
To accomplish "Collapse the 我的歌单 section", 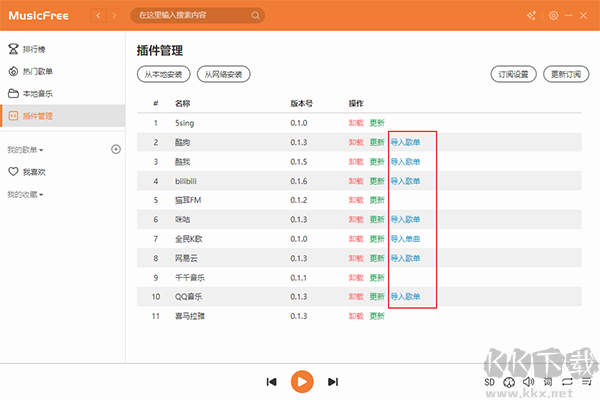I will click(25, 150).
